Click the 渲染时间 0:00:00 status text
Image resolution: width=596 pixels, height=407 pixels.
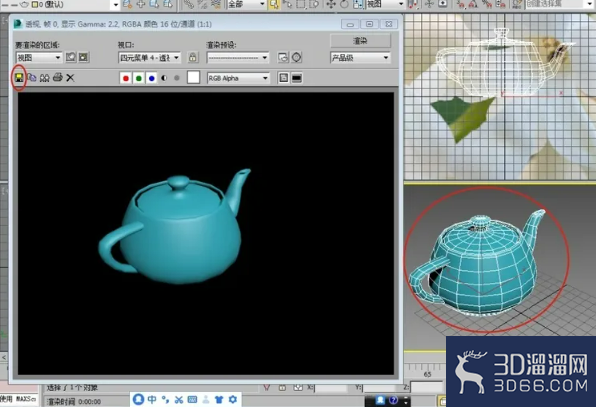[x=74, y=401]
